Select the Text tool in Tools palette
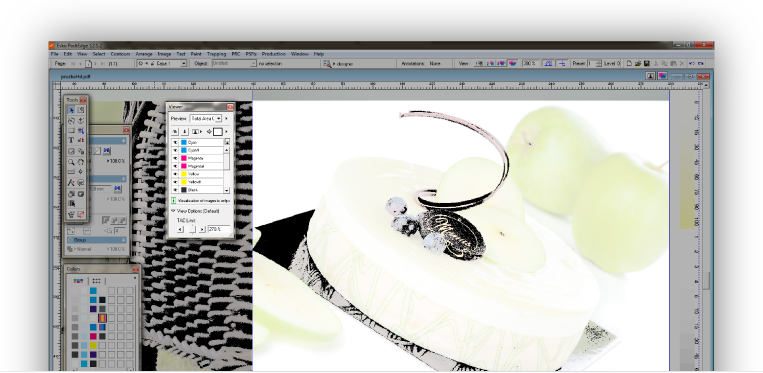The width and height of the screenshot is (763, 373). (71, 140)
